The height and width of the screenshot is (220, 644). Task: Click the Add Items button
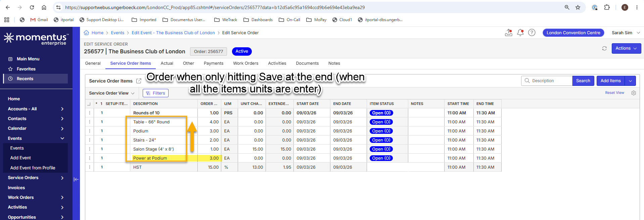click(x=611, y=81)
